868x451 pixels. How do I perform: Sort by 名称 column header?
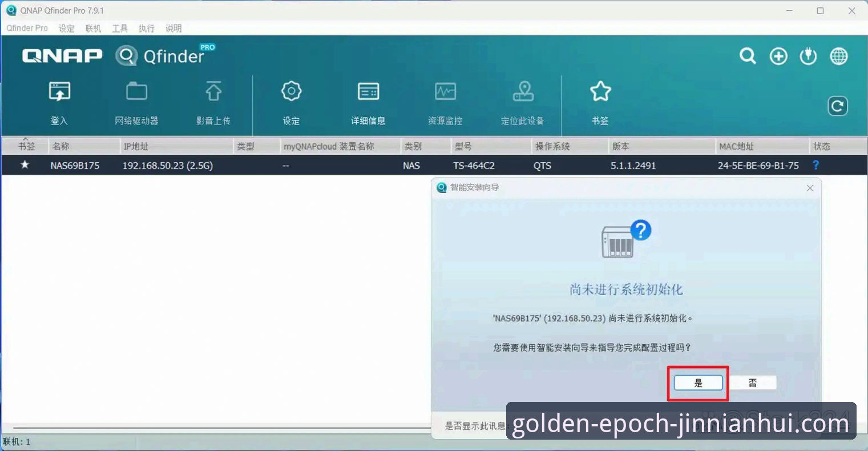84,146
